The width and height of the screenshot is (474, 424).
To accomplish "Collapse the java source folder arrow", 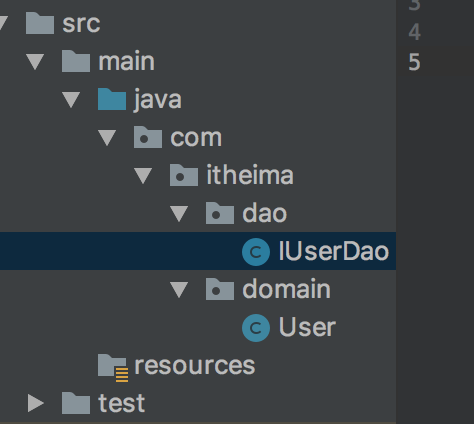I will coord(71,100).
